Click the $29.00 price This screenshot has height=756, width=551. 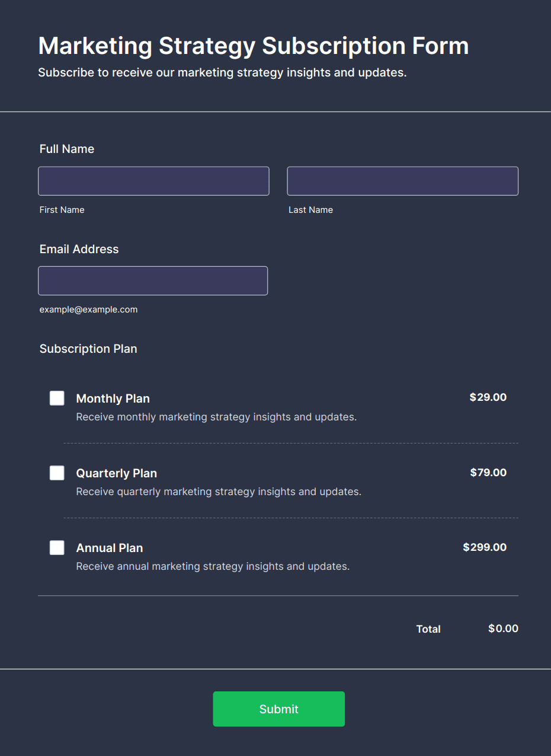point(488,397)
